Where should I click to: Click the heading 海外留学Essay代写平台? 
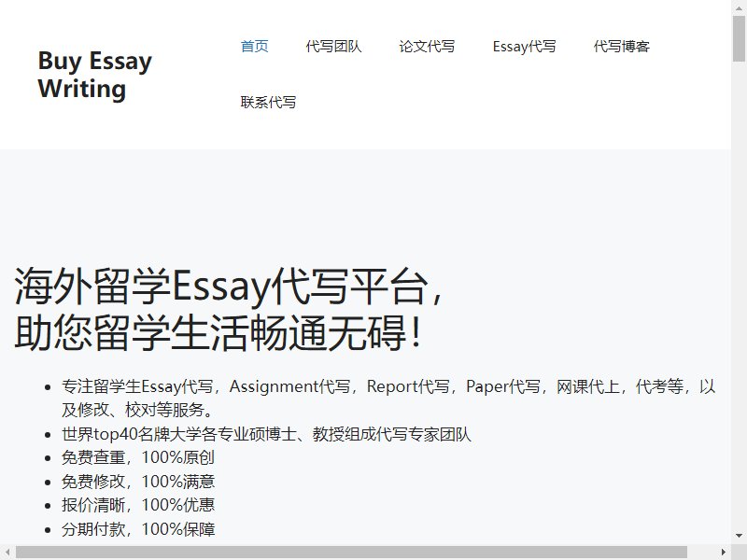point(229,287)
